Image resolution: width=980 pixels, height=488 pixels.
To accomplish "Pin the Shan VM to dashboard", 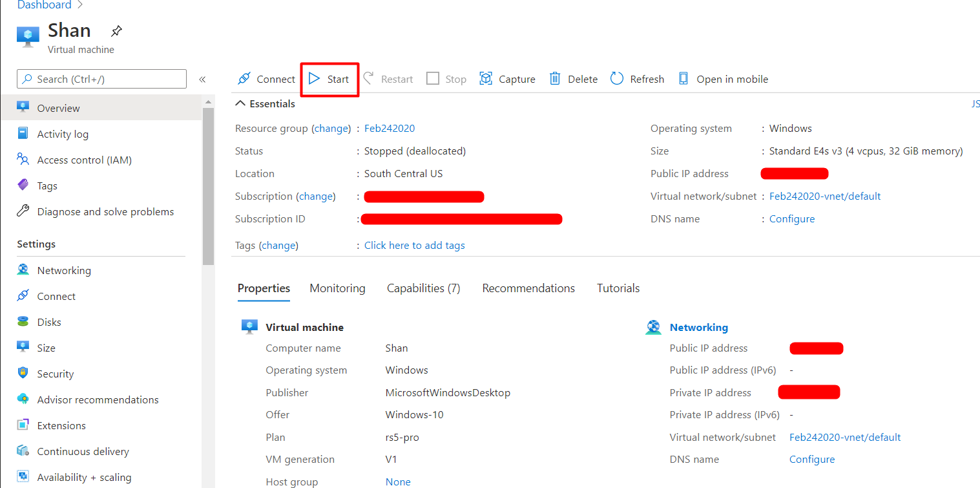I will click(116, 31).
